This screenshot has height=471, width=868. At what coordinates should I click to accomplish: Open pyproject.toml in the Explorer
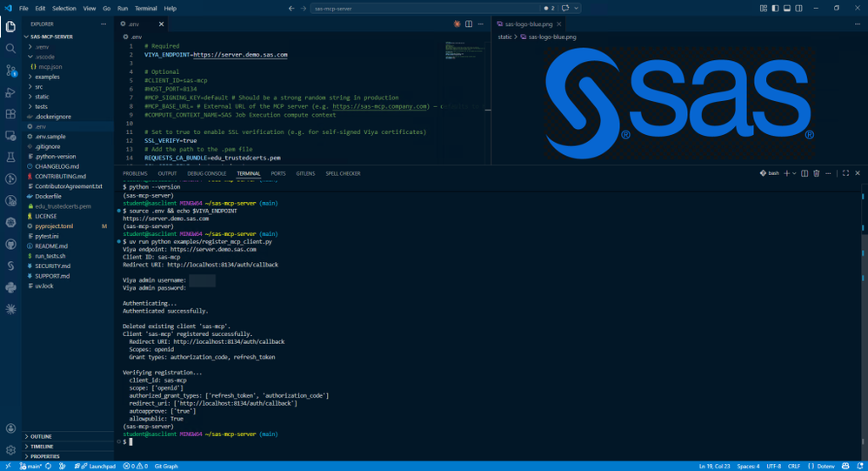[x=68, y=226]
